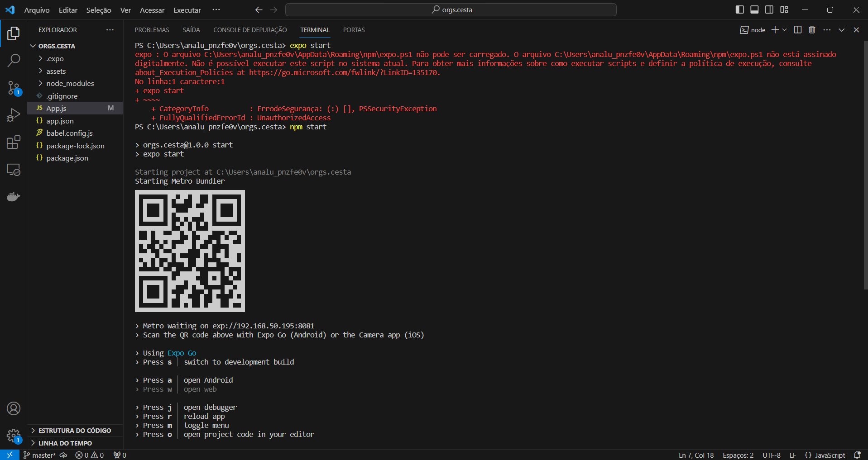The image size is (868, 460).
Task: Expand the ESTRUTURA DO CÓDIGO section
Action: 75,431
